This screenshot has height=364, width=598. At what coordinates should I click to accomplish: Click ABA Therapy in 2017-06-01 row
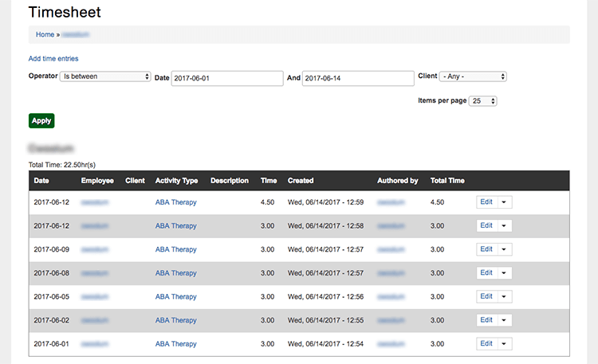pyautogui.click(x=175, y=344)
